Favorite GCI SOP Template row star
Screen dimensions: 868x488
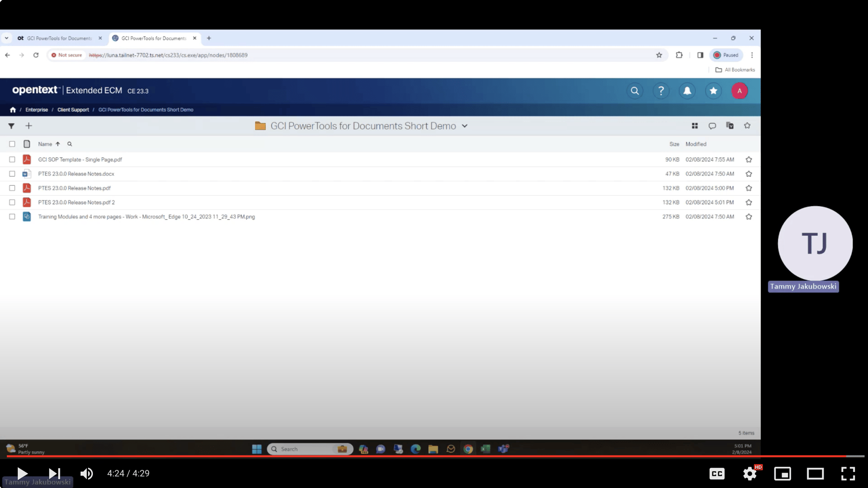[749, 160]
